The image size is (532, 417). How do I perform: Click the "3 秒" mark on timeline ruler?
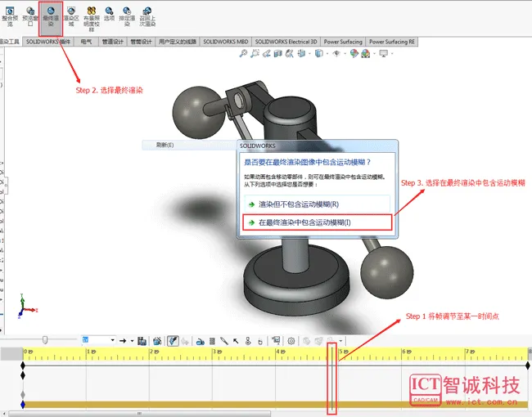[216, 352]
